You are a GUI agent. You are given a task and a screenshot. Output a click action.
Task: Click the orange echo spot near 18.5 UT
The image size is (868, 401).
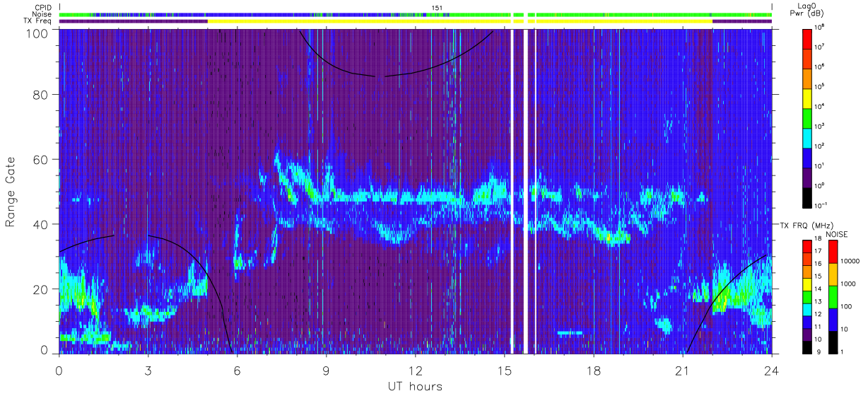609,238
